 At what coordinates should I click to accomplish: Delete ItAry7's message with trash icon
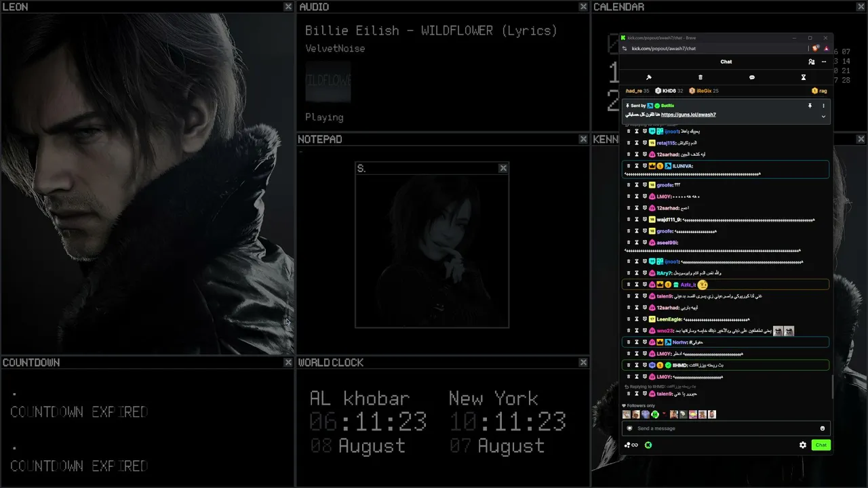(629, 273)
